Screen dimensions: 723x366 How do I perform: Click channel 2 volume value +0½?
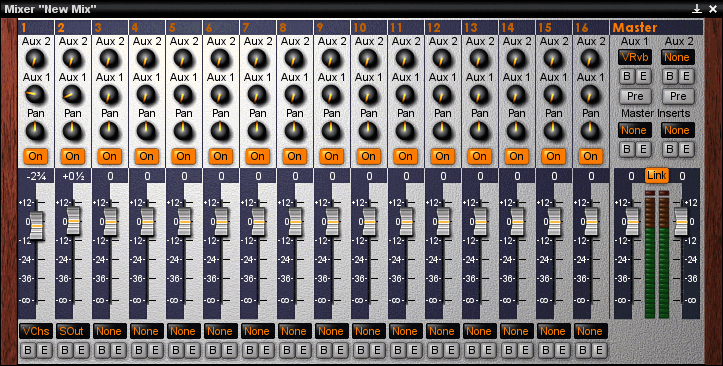click(72, 176)
